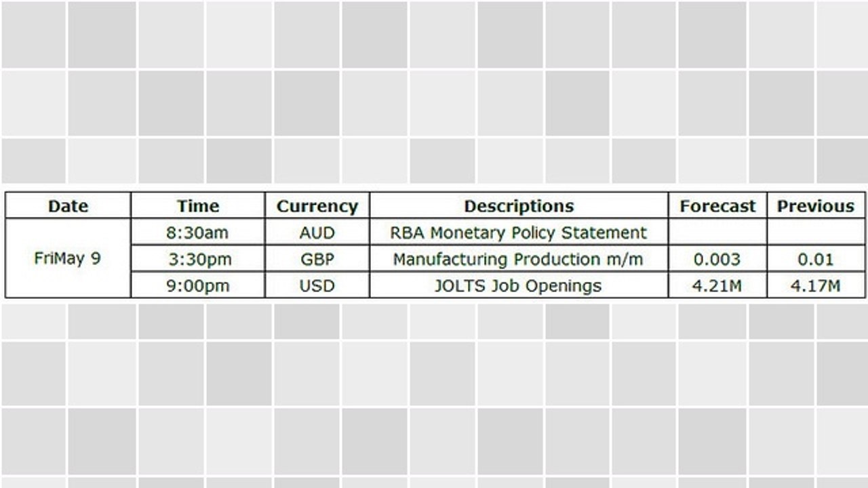The height and width of the screenshot is (488, 868).
Task: Open the RBA Monetary Policy Statement entry
Action: tap(519, 232)
